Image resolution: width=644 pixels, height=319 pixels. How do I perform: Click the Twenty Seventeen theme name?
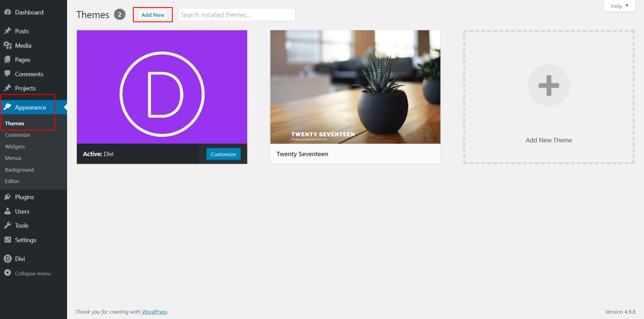302,154
